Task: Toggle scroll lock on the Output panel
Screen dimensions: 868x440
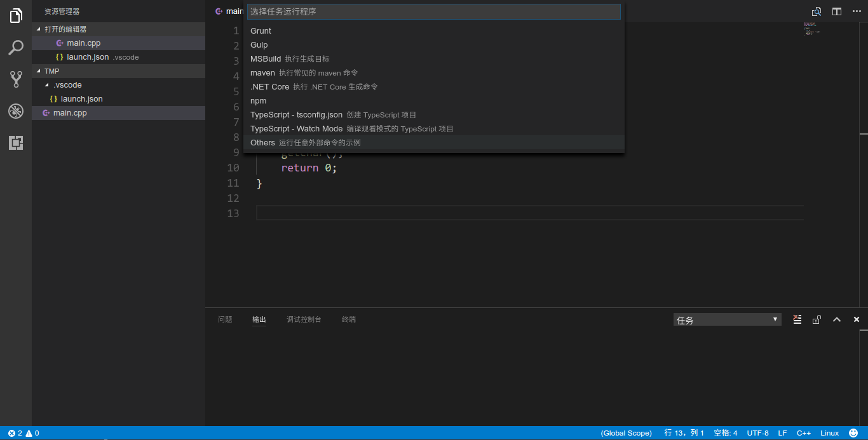Action: point(817,319)
